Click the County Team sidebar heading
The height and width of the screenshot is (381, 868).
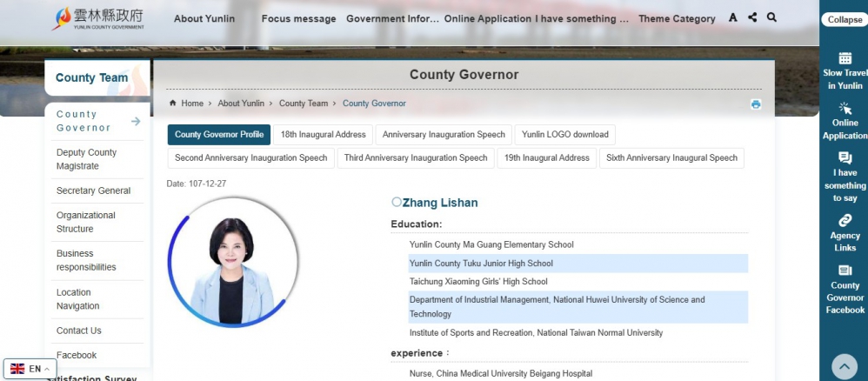pyautogui.click(x=92, y=77)
